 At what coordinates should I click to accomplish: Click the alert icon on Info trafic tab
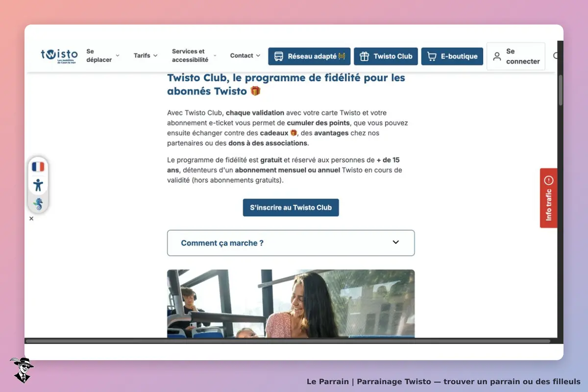click(549, 180)
